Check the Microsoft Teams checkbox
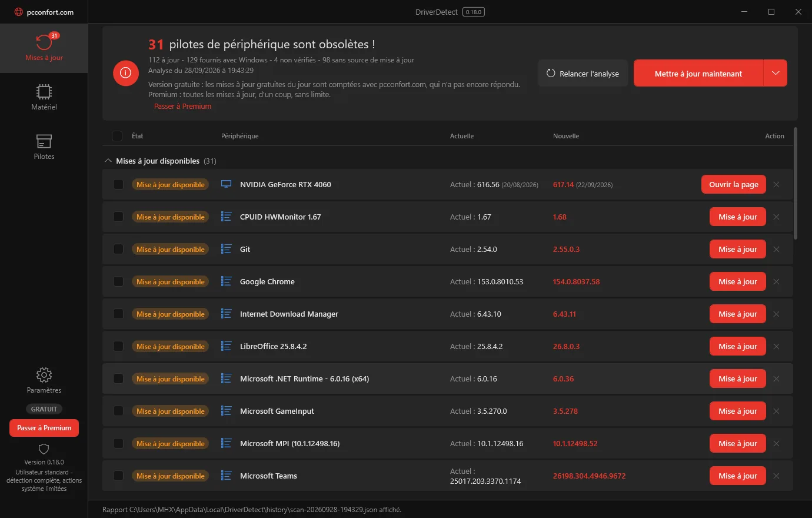 118,476
